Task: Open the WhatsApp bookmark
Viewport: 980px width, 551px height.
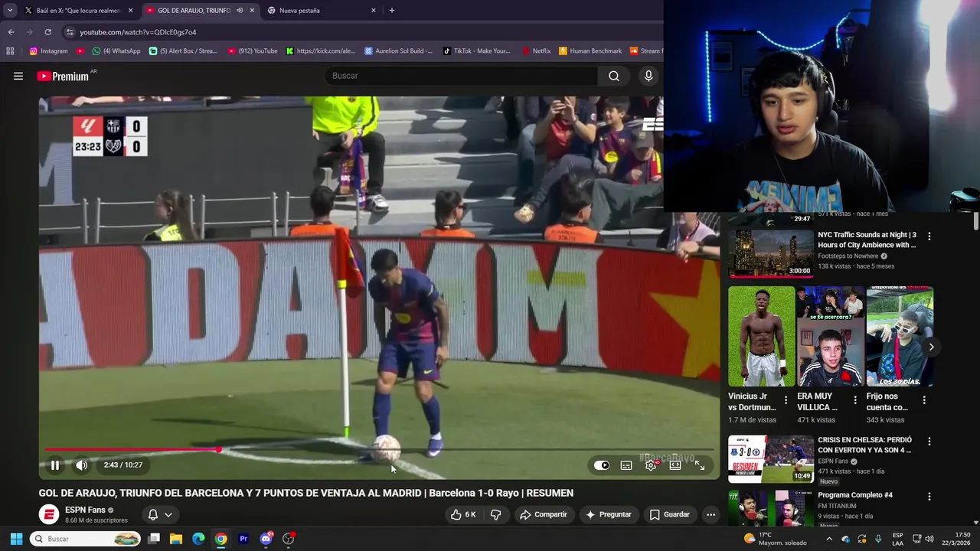Action: point(116,51)
